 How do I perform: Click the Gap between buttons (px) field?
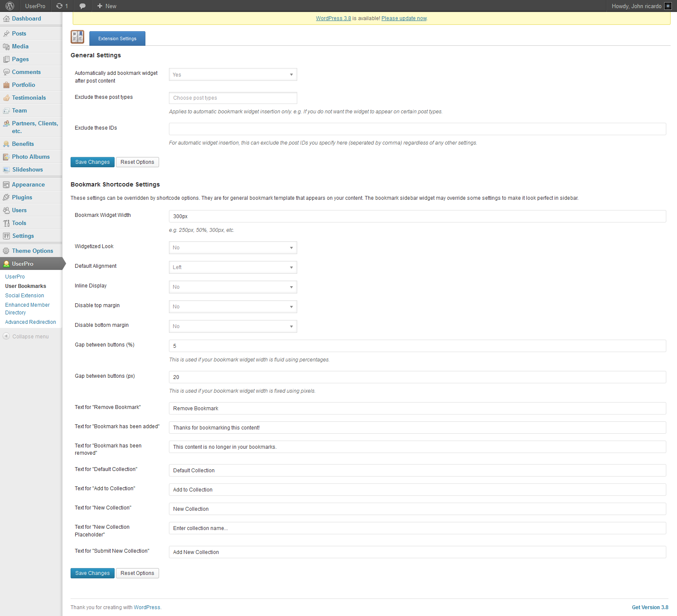[x=417, y=377]
